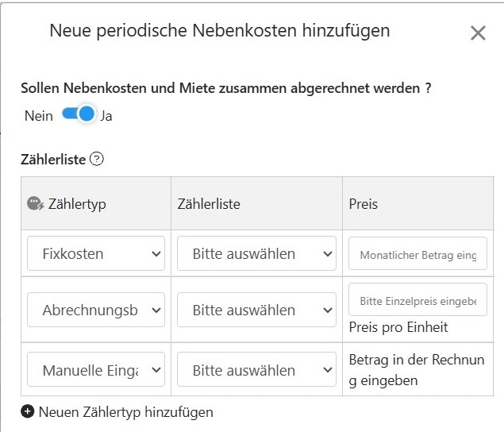504x432 pixels.
Task: Click the Preis pro Einheit label
Action: point(398,327)
